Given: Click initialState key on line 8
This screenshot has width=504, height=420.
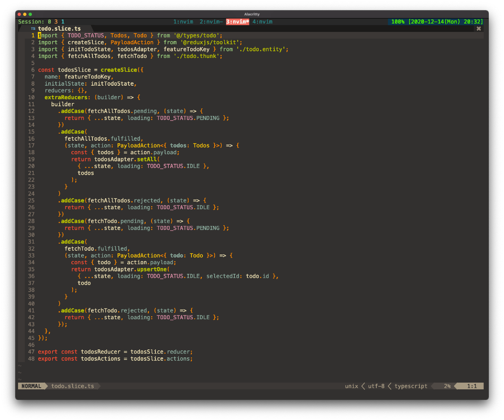Looking at the screenshot, I should tap(65, 84).
